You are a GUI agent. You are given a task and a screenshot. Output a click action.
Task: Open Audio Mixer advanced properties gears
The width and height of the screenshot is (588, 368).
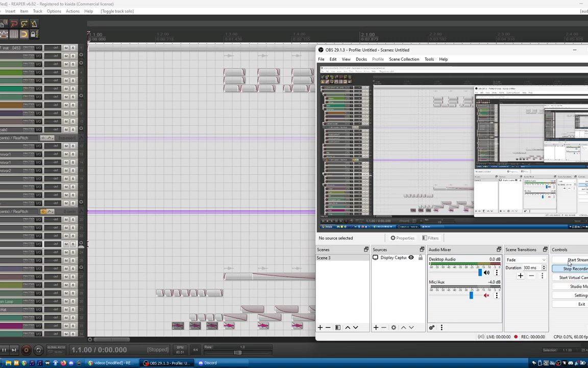432,328
